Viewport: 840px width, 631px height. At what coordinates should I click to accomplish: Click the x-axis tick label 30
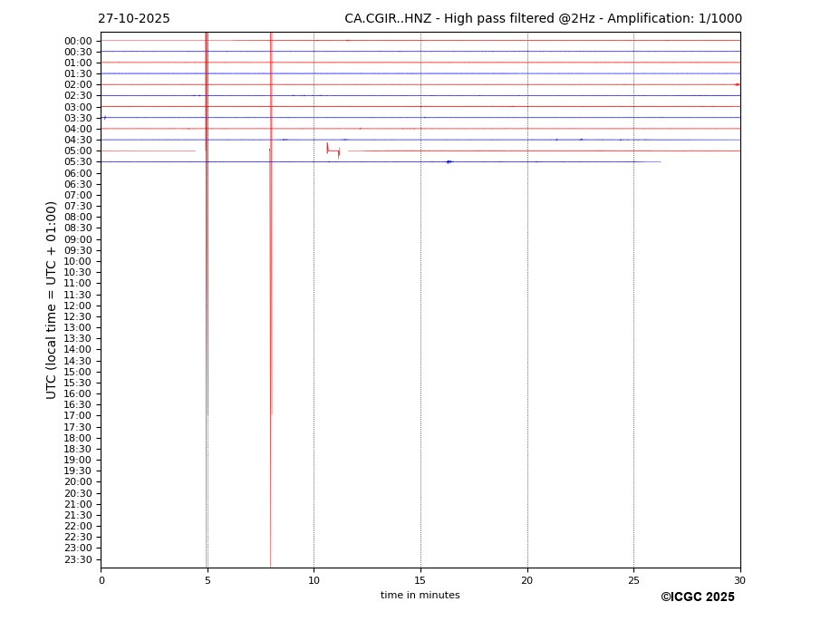pos(739,580)
